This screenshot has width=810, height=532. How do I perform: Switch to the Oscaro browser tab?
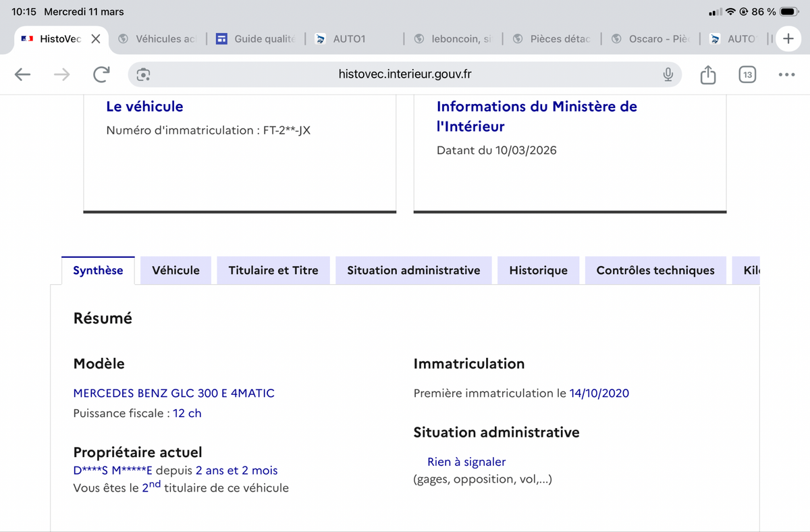(651, 39)
